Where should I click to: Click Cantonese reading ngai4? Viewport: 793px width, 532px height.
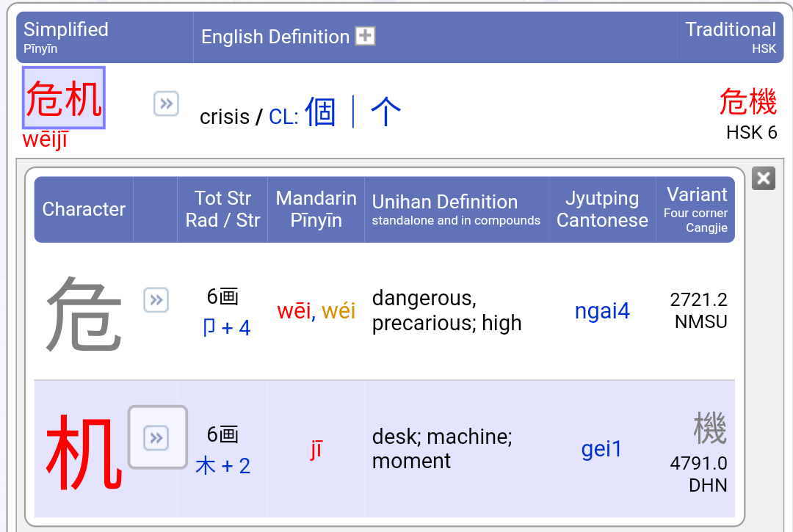(x=601, y=311)
